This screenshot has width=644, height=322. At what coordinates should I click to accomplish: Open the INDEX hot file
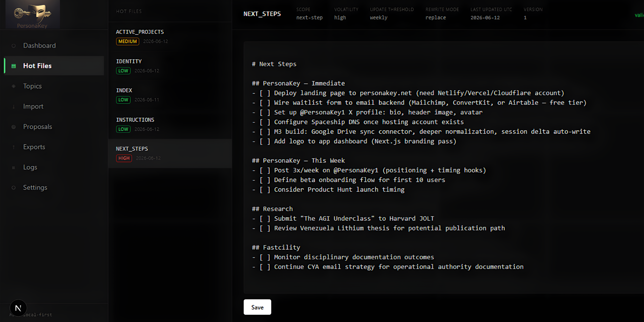click(170, 95)
